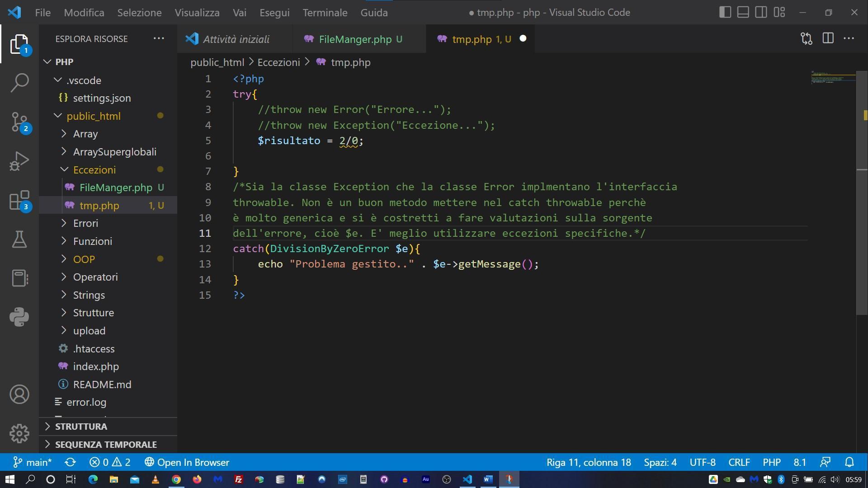Open Windows Start button

pos(9,479)
